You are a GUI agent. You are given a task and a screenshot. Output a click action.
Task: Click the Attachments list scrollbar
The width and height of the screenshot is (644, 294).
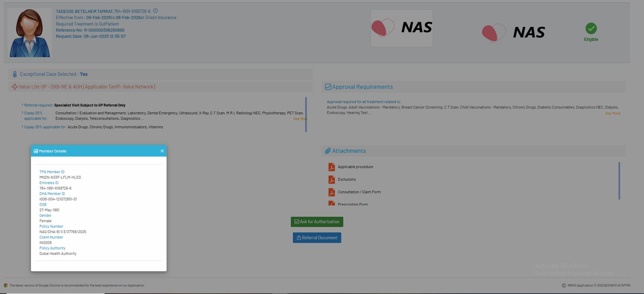click(619, 181)
